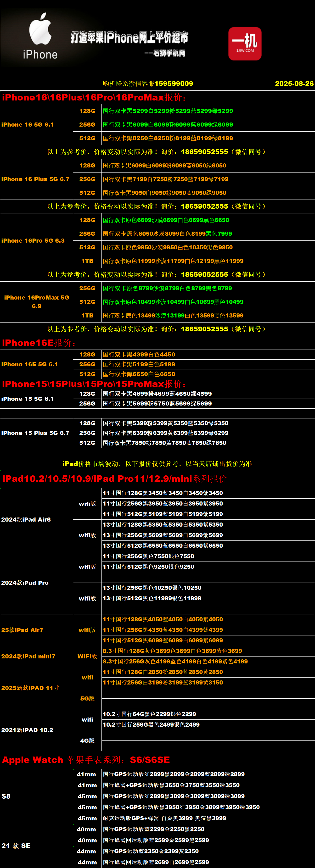The width and height of the screenshot is (315, 868).
Task: Click the 25款iPad Air7 label
Action: pos(22,630)
